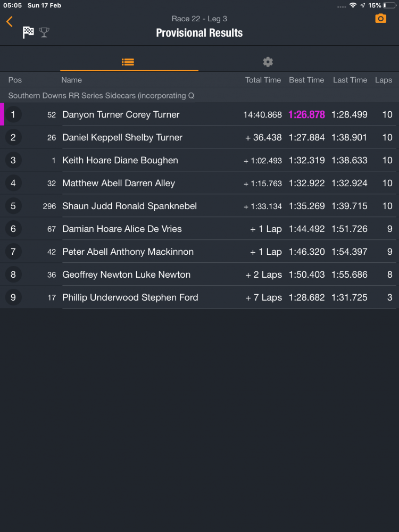
Task: Open Danyon Turner Corey Turner row
Action: point(121,114)
